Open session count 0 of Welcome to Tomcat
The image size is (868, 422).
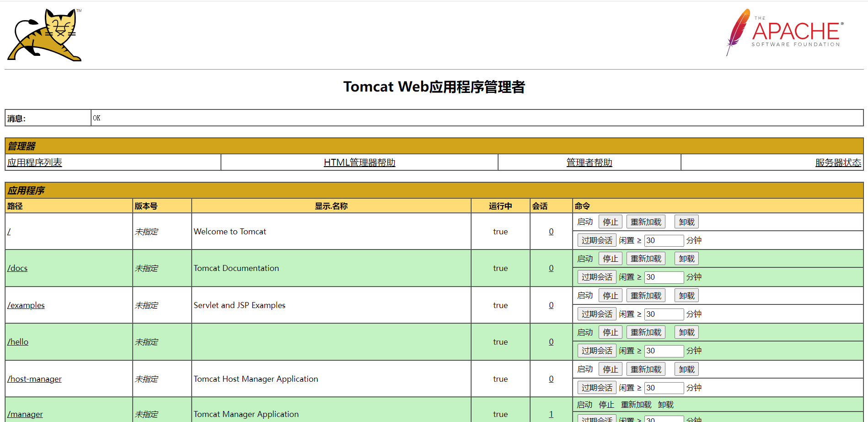click(x=551, y=231)
